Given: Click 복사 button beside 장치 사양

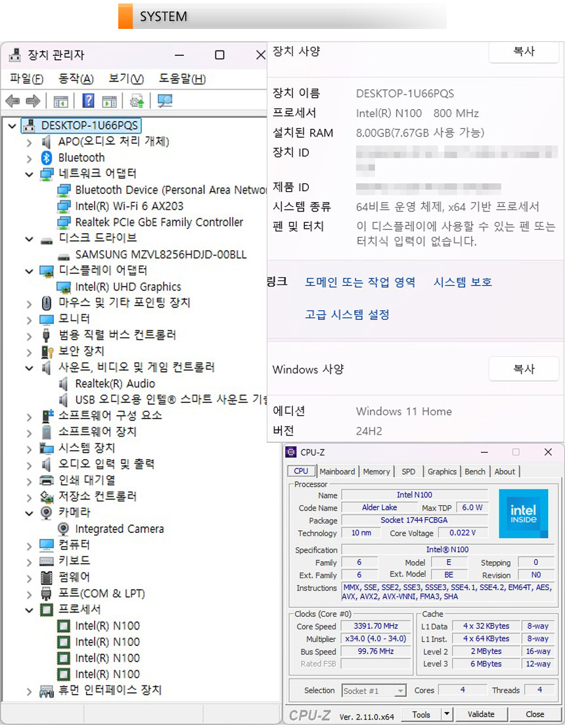Looking at the screenshot, I should click(524, 51).
